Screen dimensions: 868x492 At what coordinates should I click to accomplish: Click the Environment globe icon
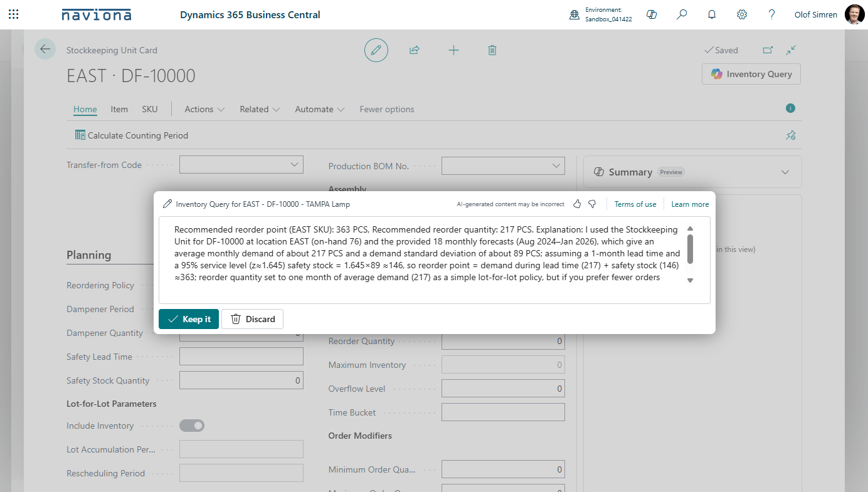click(574, 14)
